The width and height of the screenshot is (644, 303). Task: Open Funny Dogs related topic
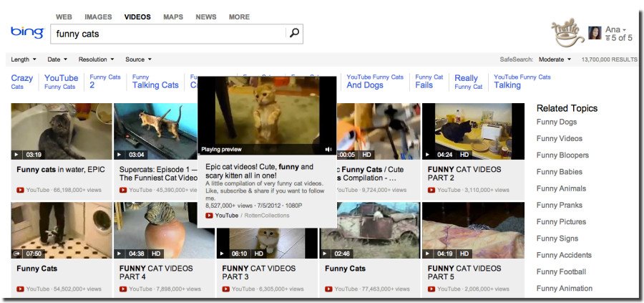pos(557,122)
